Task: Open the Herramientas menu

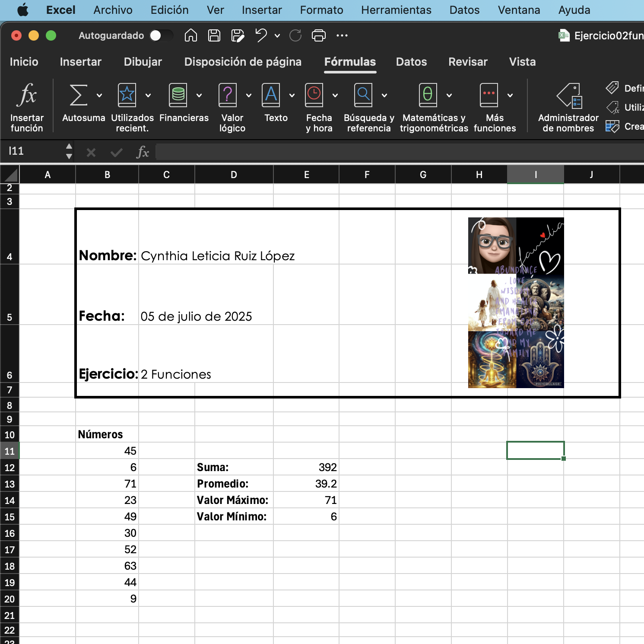Action: (396, 10)
